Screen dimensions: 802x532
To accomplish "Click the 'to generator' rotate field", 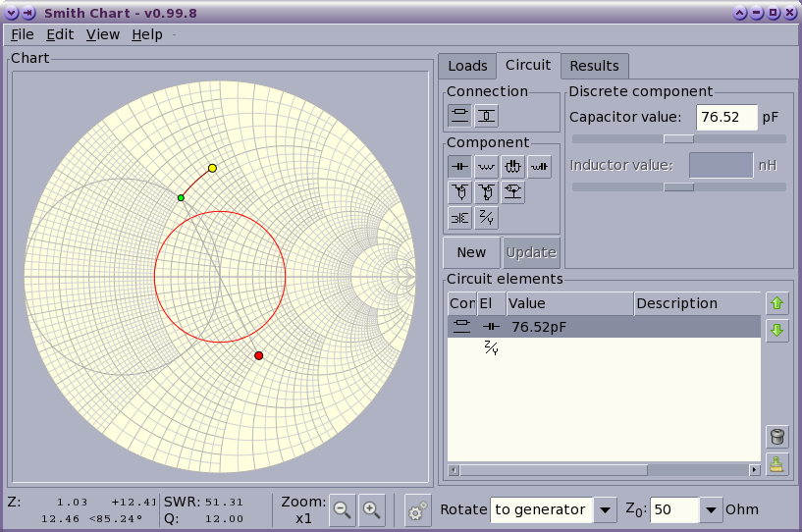I will [541, 509].
